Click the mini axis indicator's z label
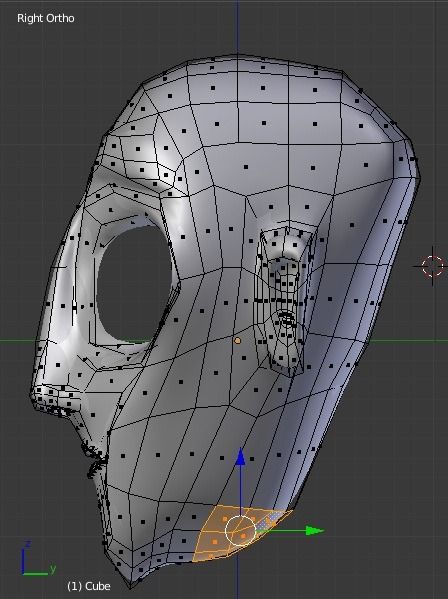The width and height of the screenshot is (448, 599). click(27, 544)
